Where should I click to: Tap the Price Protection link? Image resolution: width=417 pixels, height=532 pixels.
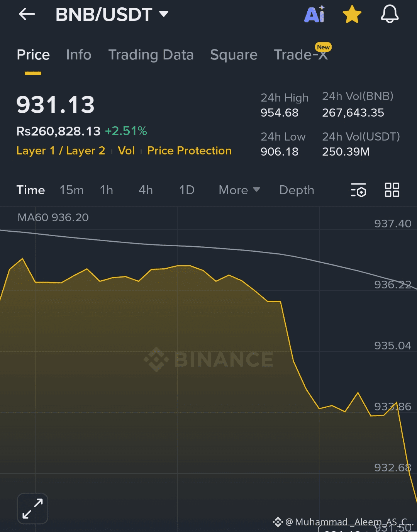(189, 151)
